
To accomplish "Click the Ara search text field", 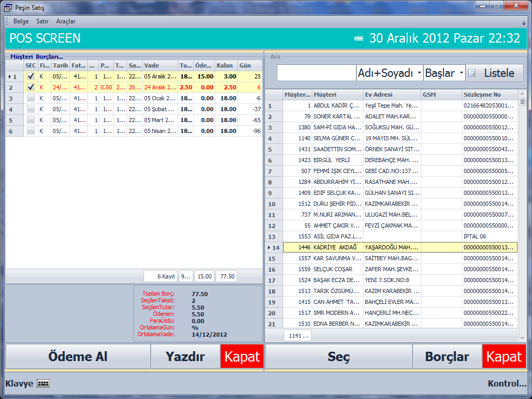I will 316,73.
